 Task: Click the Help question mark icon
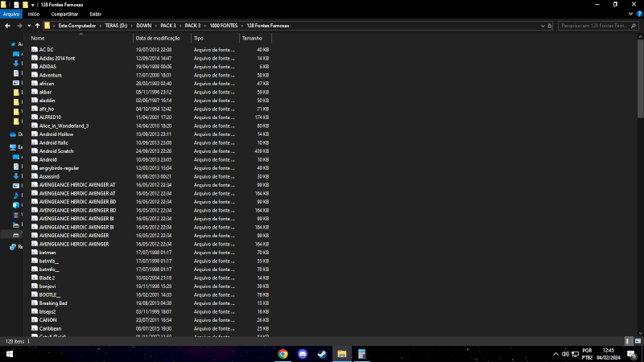(638, 14)
